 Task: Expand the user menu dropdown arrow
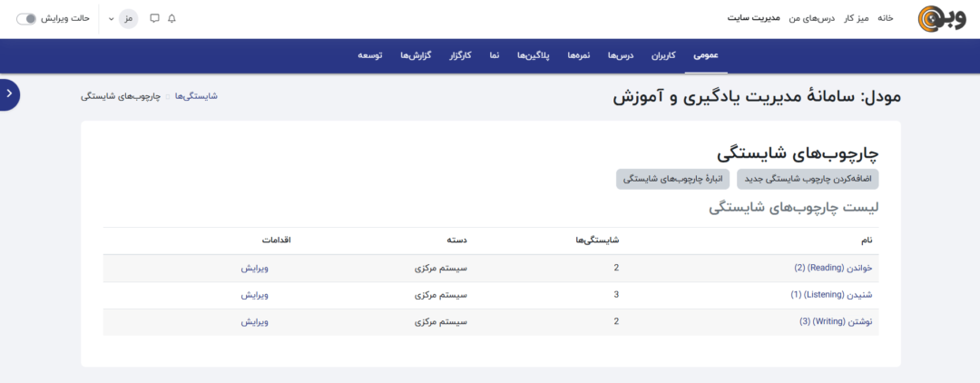click(x=112, y=18)
